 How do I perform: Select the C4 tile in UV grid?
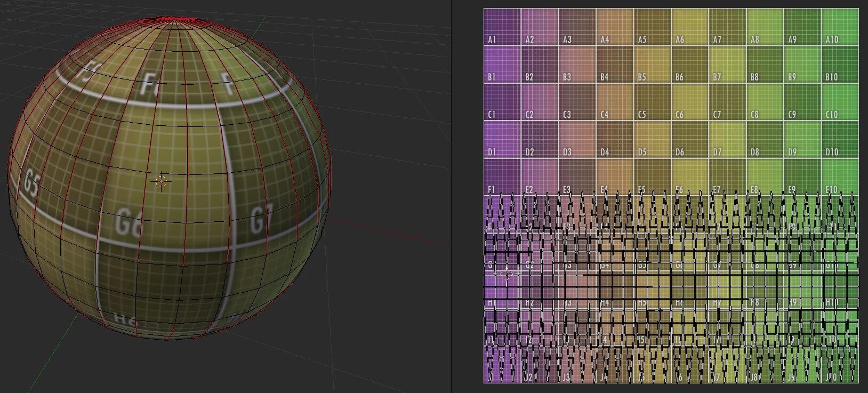tap(615, 102)
